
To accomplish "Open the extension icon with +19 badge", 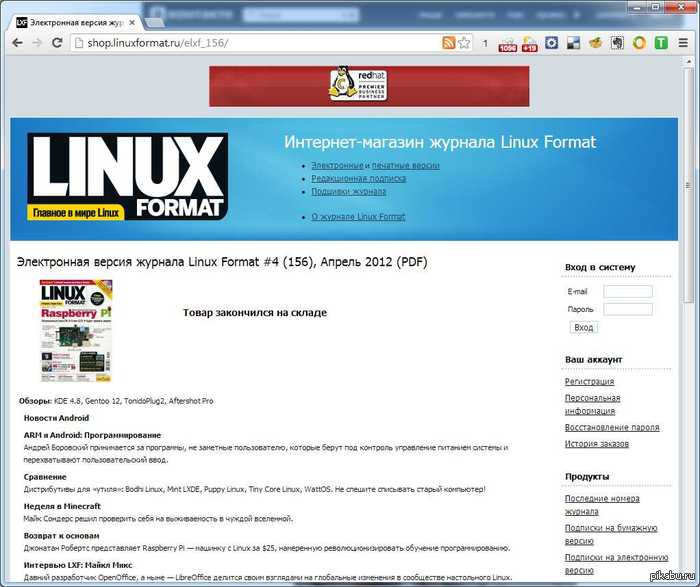I will (x=529, y=44).
